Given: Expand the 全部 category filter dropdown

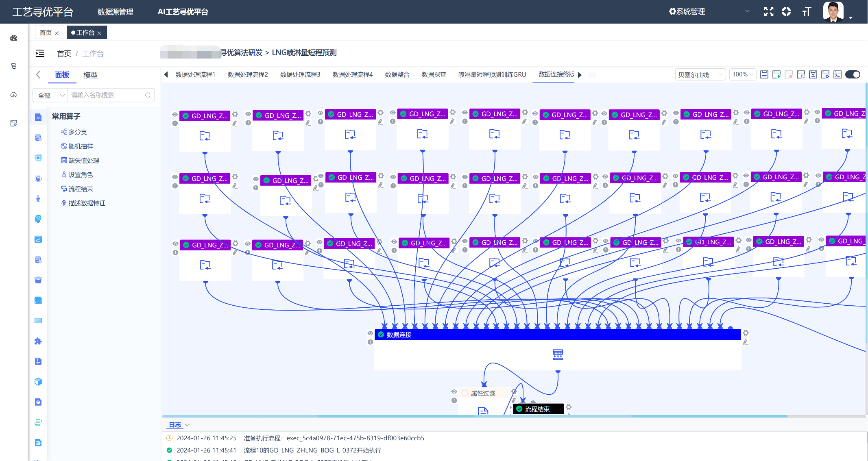Looking at the screenshot, I should (x=51, y=95).
